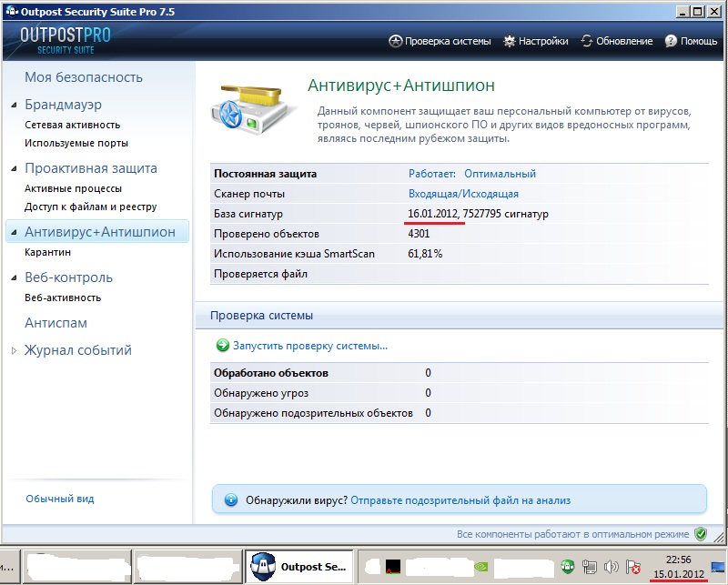The width and height of the screenshot is (728, 585).
Task: Select Брандмауэр heading in sidebar
Action: coord(63,105)
